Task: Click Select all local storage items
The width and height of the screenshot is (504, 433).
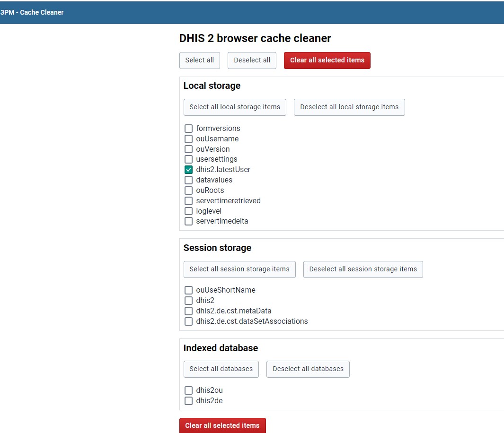Action: [x=235, y=107]
